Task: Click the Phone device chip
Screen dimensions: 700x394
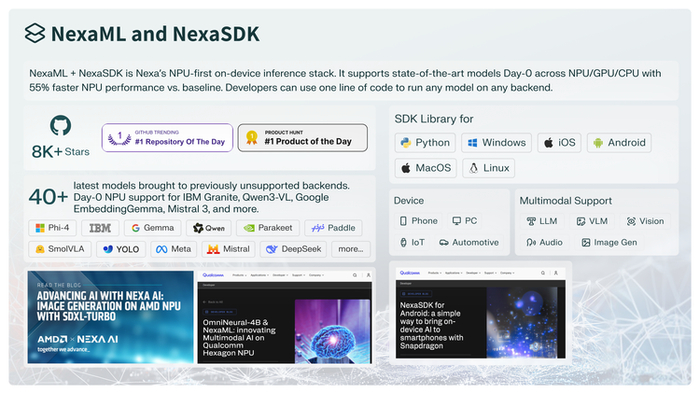Action: click(418, 221)
